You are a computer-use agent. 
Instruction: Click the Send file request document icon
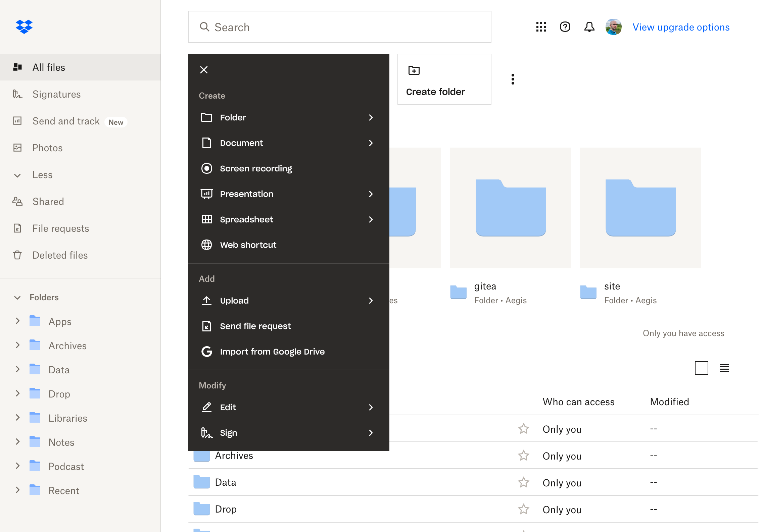coord(206,326)
